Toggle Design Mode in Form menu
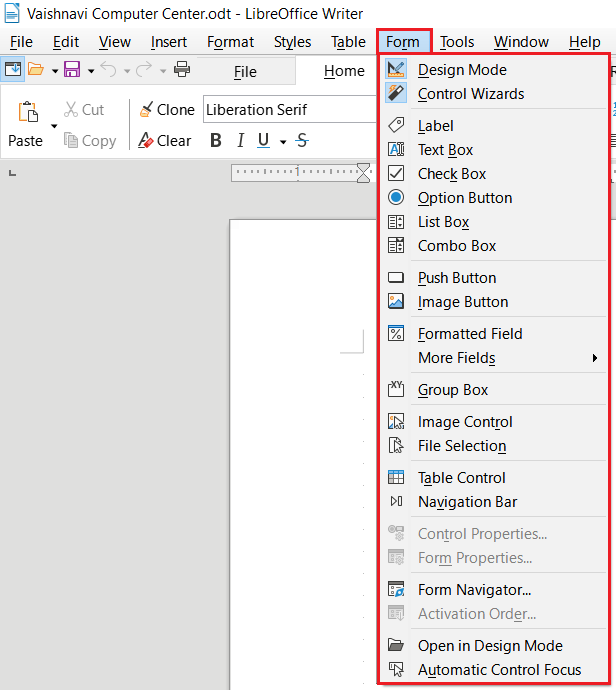The image size is (616, 690). (x=493, y=70)
